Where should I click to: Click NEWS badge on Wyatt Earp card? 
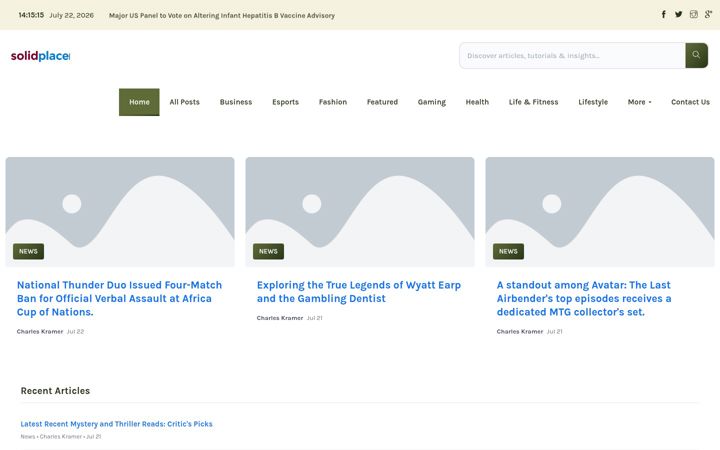tap(268, 251)
